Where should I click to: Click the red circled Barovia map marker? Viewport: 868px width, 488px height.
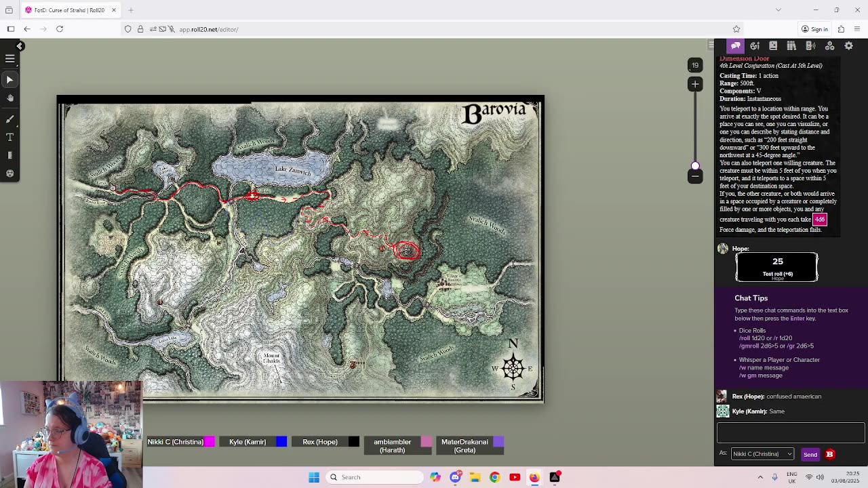[x=407, y=251]
